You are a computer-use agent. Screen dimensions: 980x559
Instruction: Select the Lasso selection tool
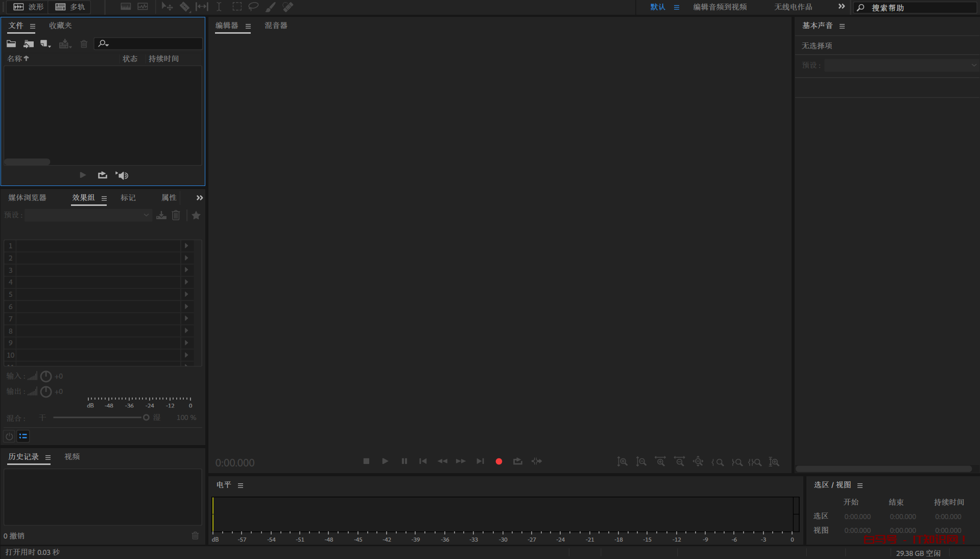pos(253,7)
